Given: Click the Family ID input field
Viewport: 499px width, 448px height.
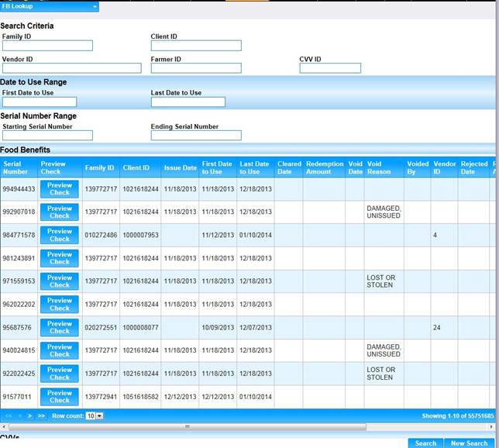Looking at the screenshot, I should (47, 46).
